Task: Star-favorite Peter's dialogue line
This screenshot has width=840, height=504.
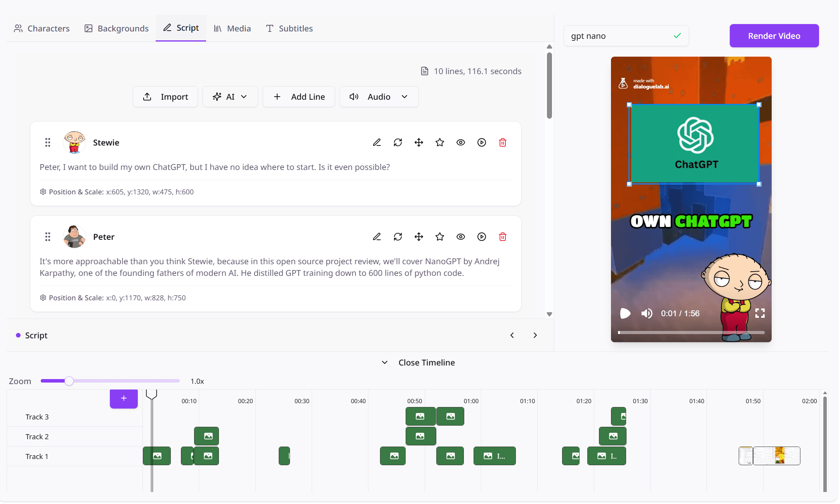Action: 439,236
